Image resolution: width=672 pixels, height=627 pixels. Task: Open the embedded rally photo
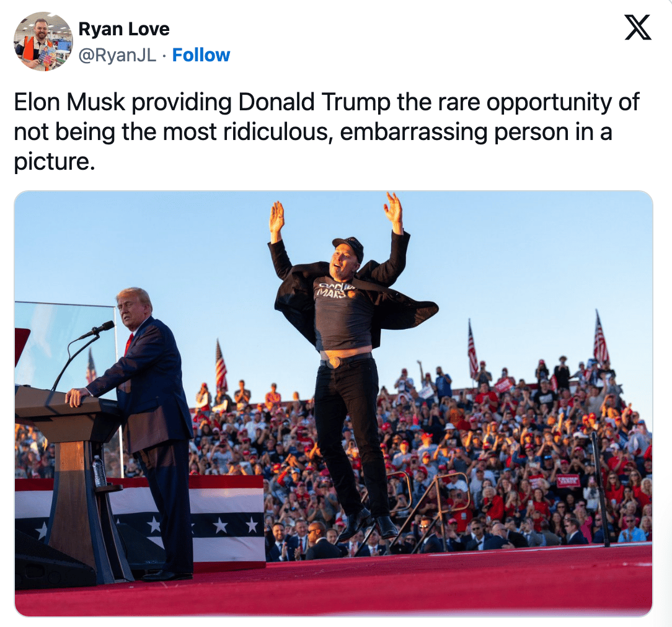coord(334,403)
